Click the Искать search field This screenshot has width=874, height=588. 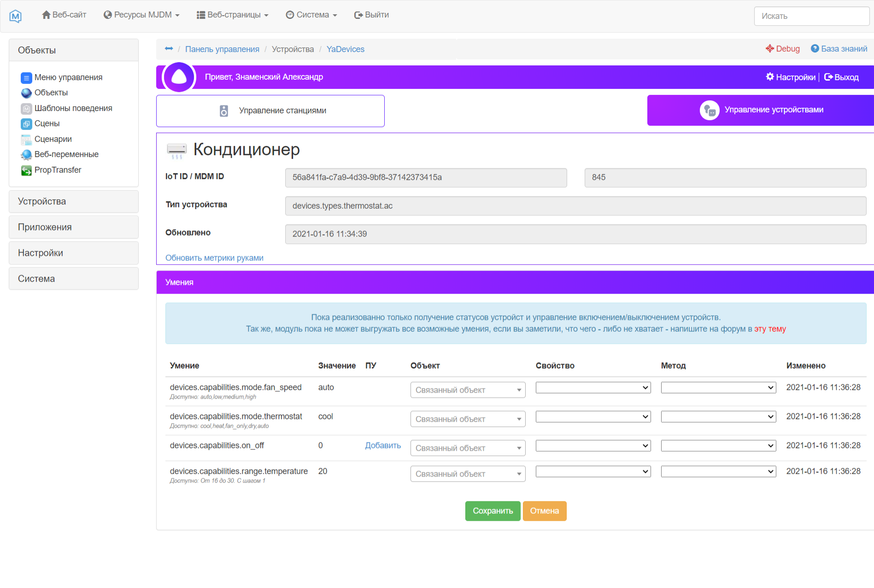811,16
